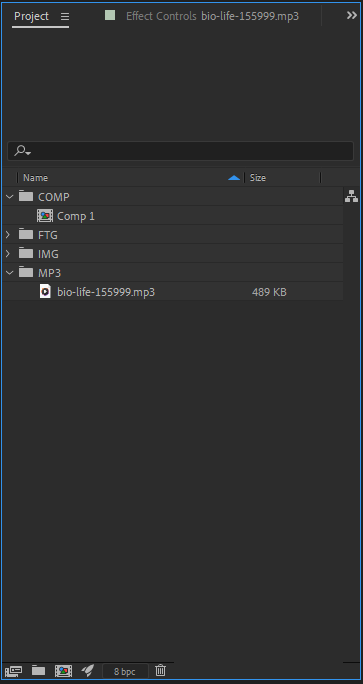Click the green label swatch beside Effect Controls

click(x=110, y=15)
